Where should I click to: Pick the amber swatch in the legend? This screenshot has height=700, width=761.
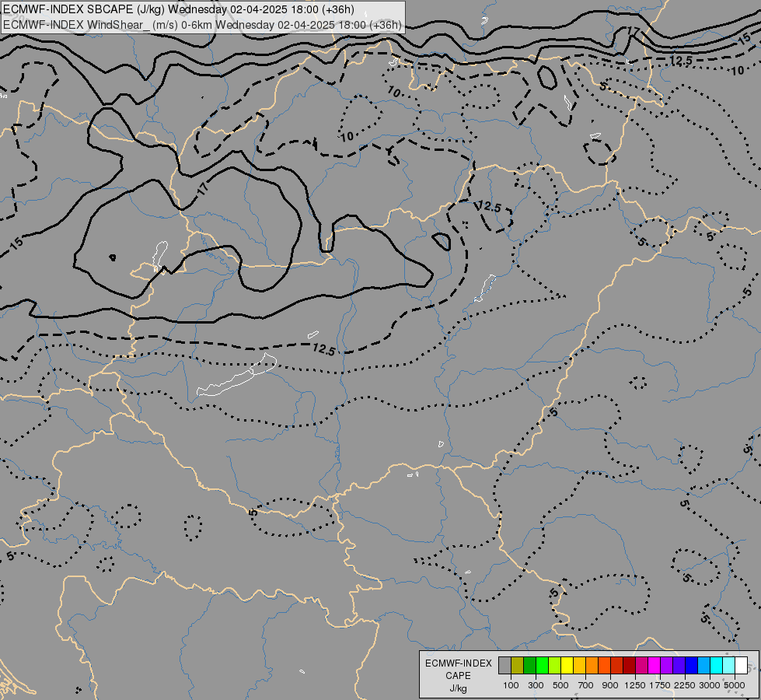(579, 666)
